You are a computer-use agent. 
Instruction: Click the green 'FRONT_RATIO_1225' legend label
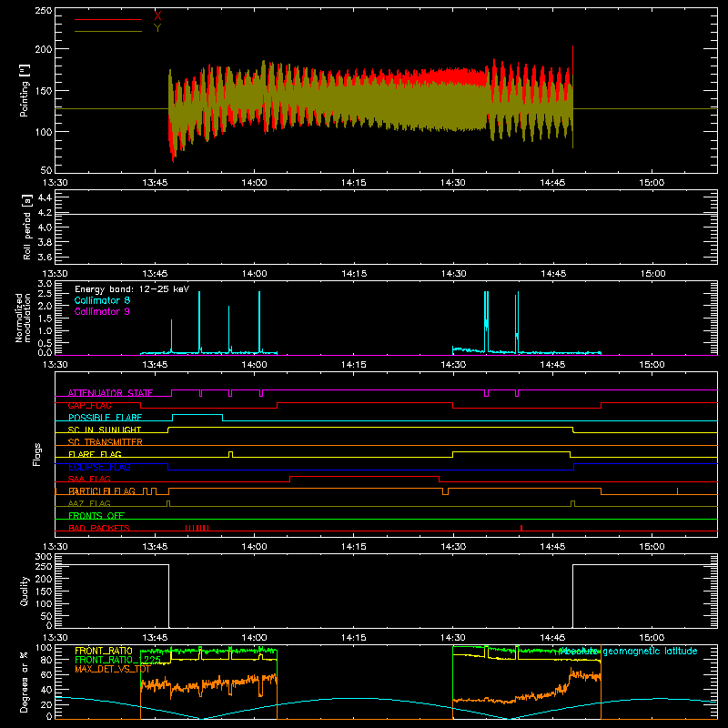click(x=118, y=660)
